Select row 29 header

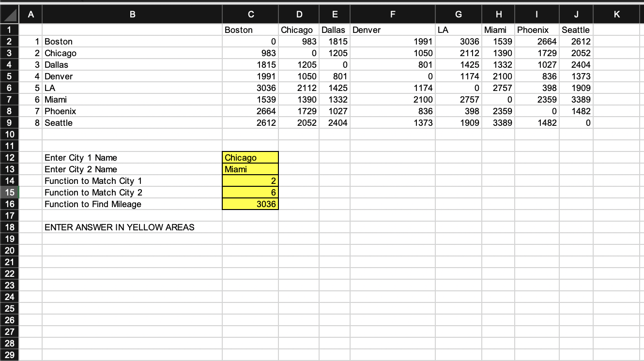[x=10, y=355]
